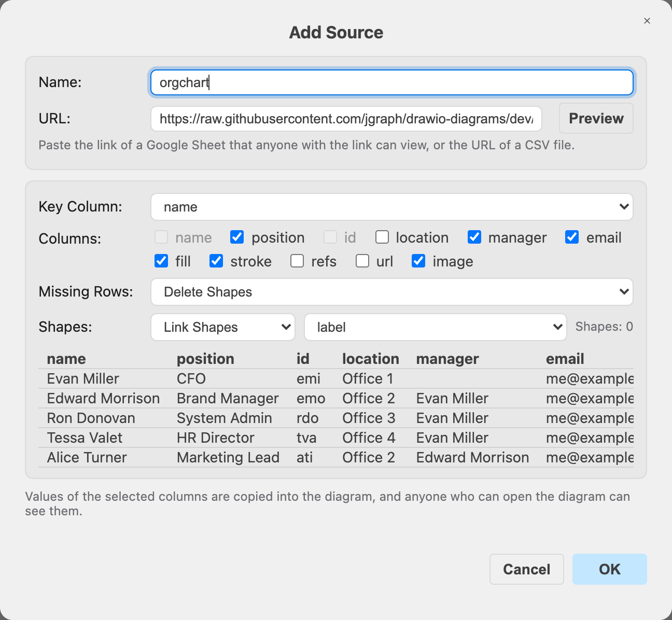Viewport: 672px width, 620px height.
Task: Click the Preview button
Action: coord(596,118)
